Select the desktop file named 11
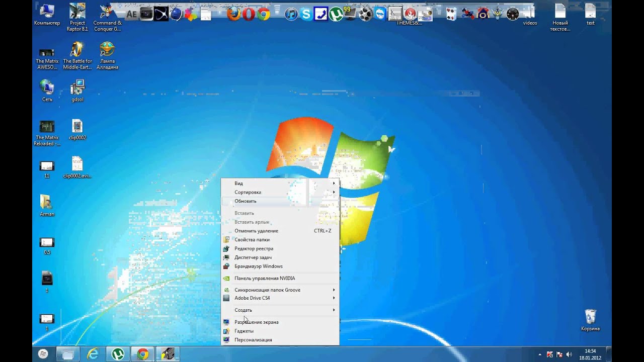This screenshot has height=362, width=644. click(x=47, y=169)
